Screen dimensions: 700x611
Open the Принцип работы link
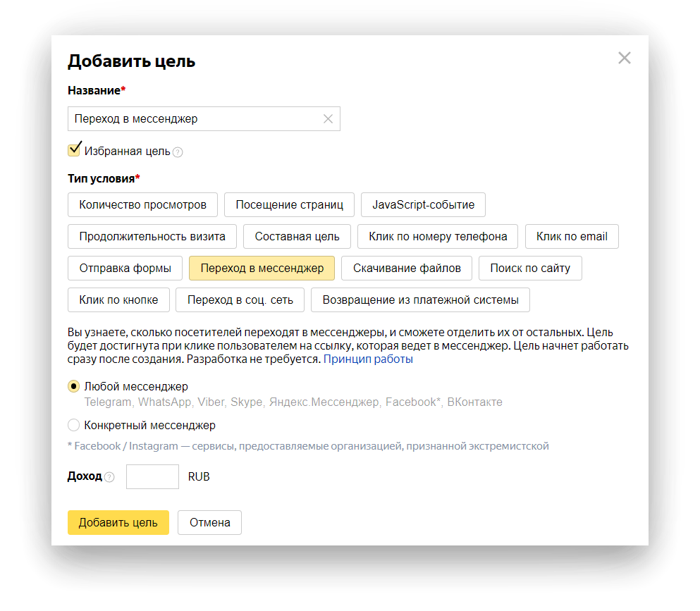click(x=368, y=359)
